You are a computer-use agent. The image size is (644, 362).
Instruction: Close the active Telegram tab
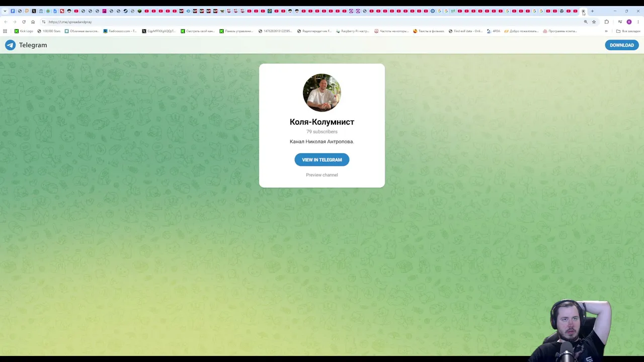[584, 11]
